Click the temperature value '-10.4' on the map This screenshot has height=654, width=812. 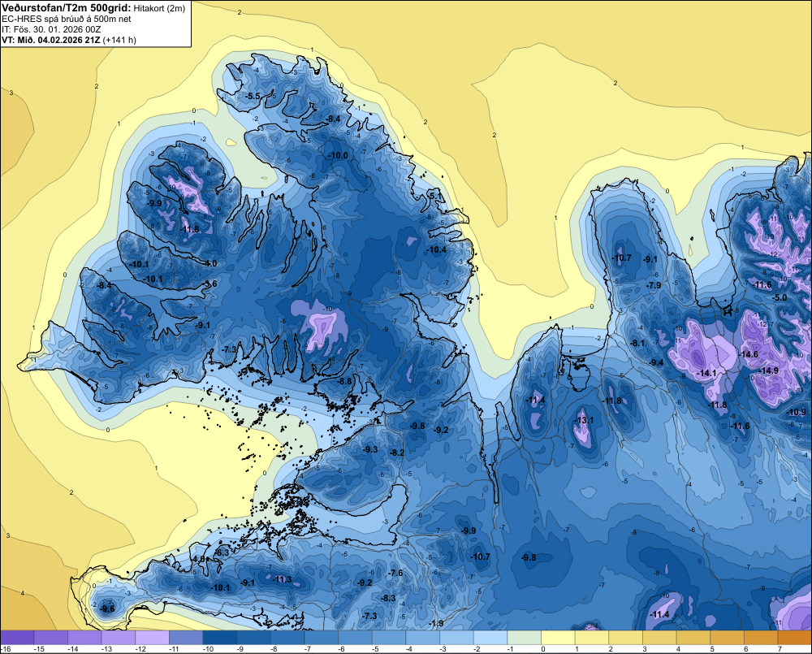pos(437,249)
